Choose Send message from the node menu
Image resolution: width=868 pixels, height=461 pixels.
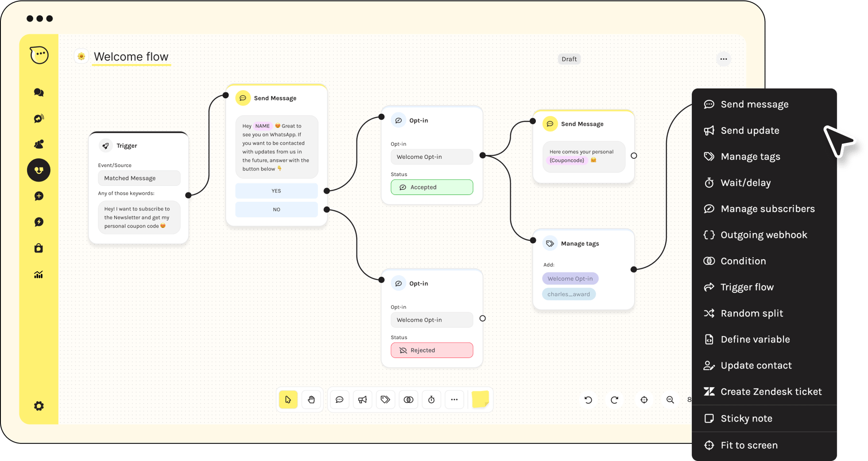point(764,104)
